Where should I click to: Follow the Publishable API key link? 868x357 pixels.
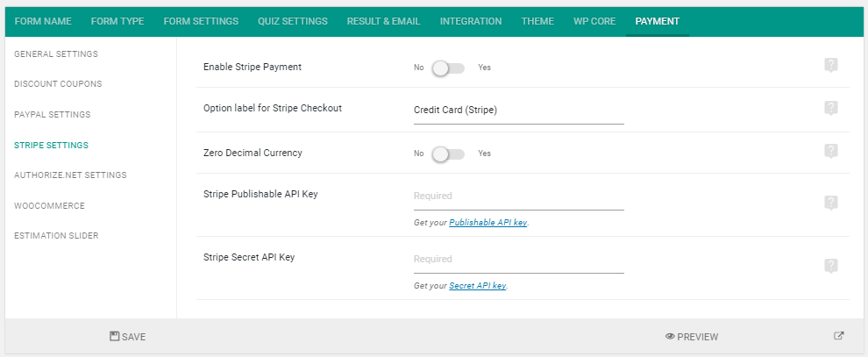[x=487, y=223]
